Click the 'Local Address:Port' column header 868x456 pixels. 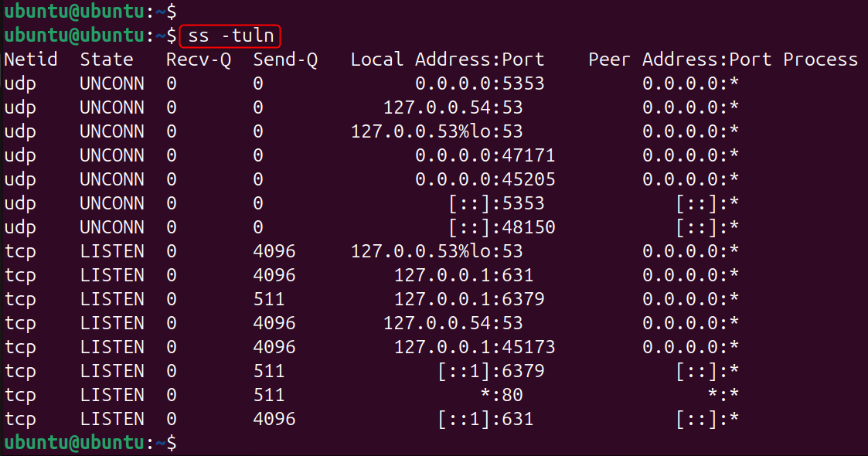tap(448, 60)
